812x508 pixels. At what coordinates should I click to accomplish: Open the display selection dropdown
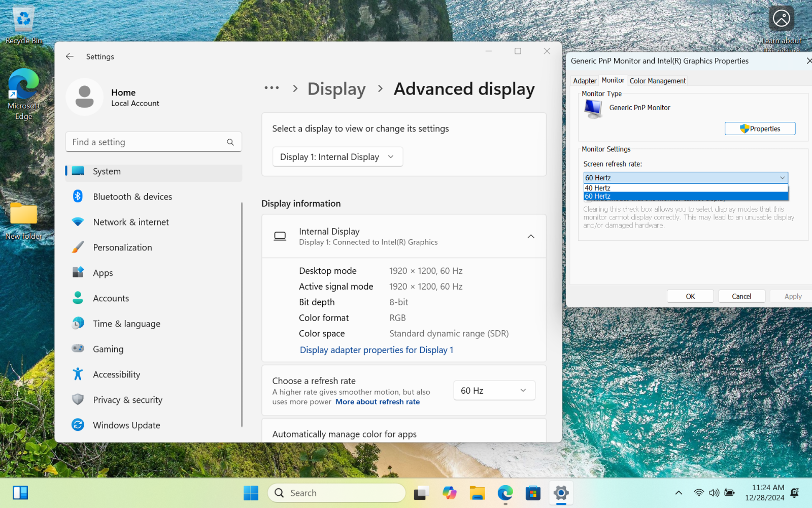(337, 156)
